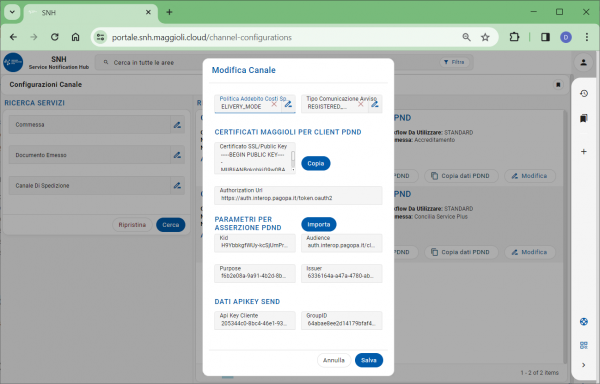Expand the right sidebar chevron arrow
Screen dimensions: 600x384
(x=584, y=365)
